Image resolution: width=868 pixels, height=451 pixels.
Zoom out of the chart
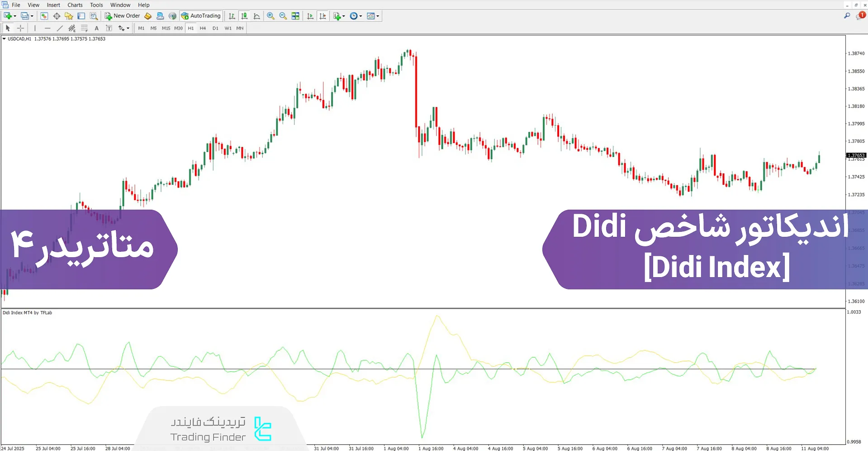(283, 15)
